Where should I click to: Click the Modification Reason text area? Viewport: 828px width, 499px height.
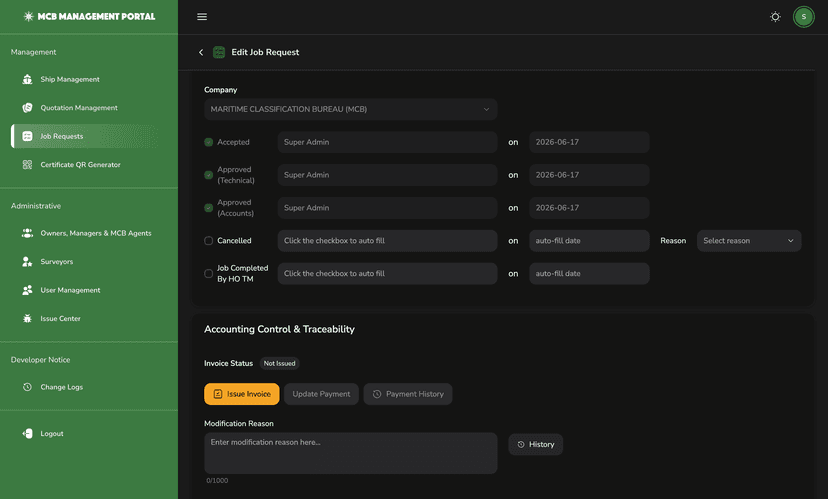351,453
